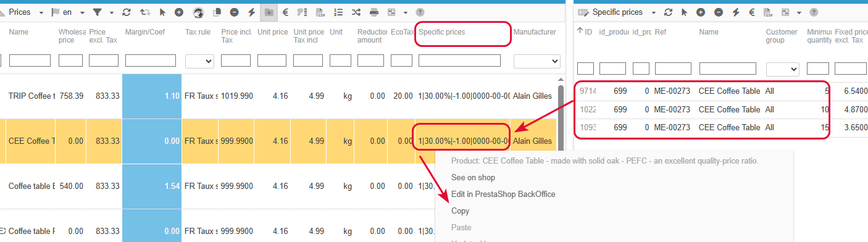Click the shuffle arrows icon

click(356, 12)
